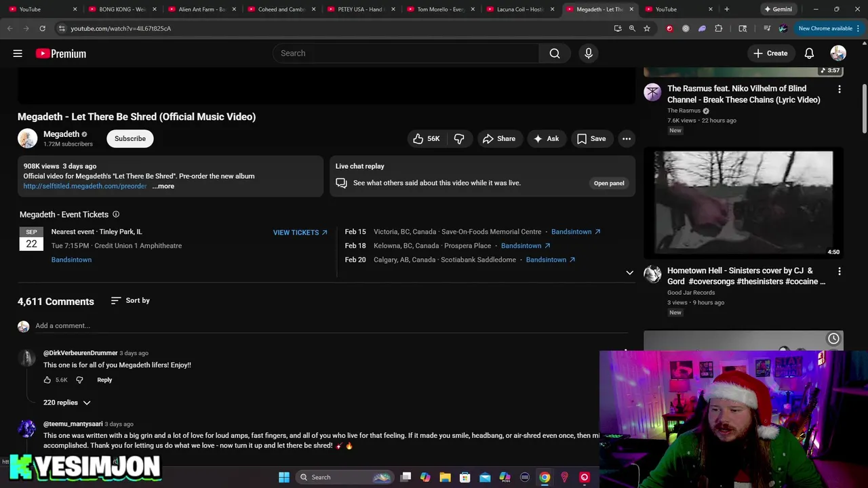Open the zoom magnifier in the address bar
Screen dimensions: 868x488
point(632,28)
